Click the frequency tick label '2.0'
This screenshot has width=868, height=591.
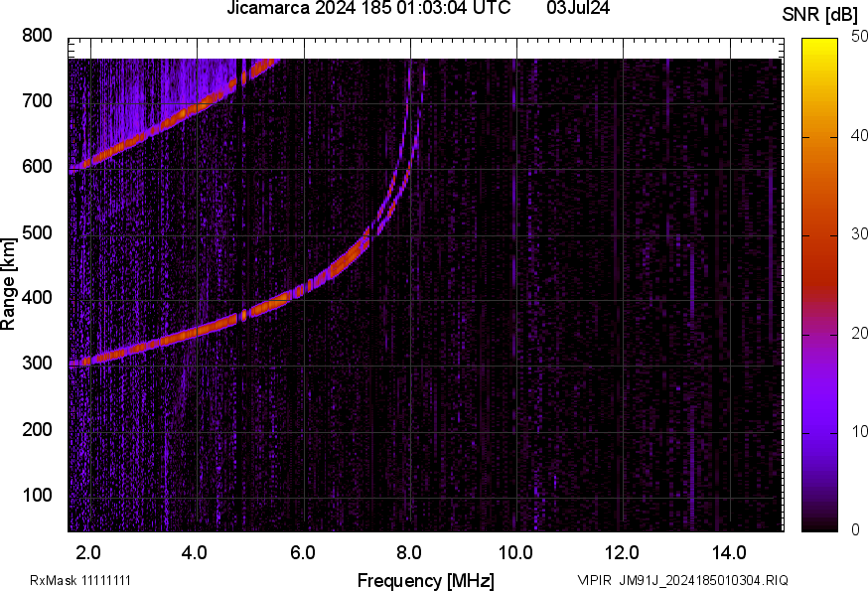88,553
